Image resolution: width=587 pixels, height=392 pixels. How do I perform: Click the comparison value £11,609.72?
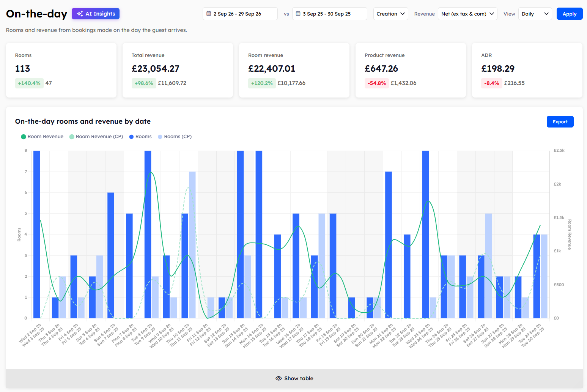point(172,83)
